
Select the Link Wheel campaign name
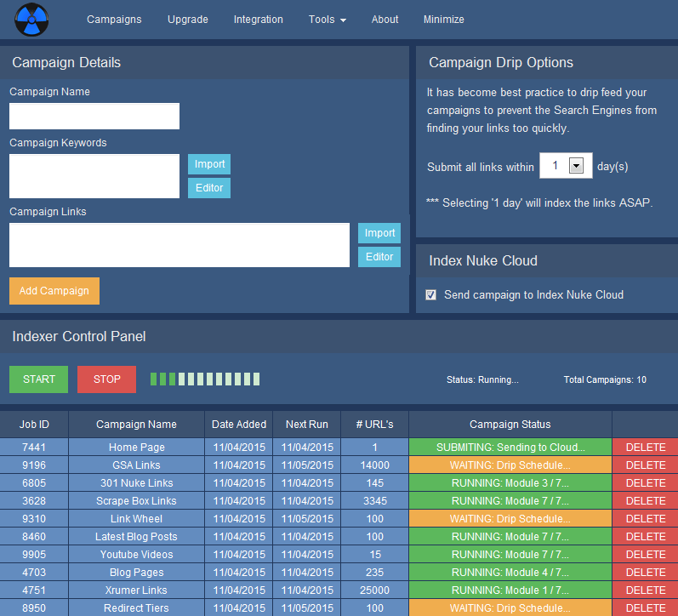[x=137, y=519]
